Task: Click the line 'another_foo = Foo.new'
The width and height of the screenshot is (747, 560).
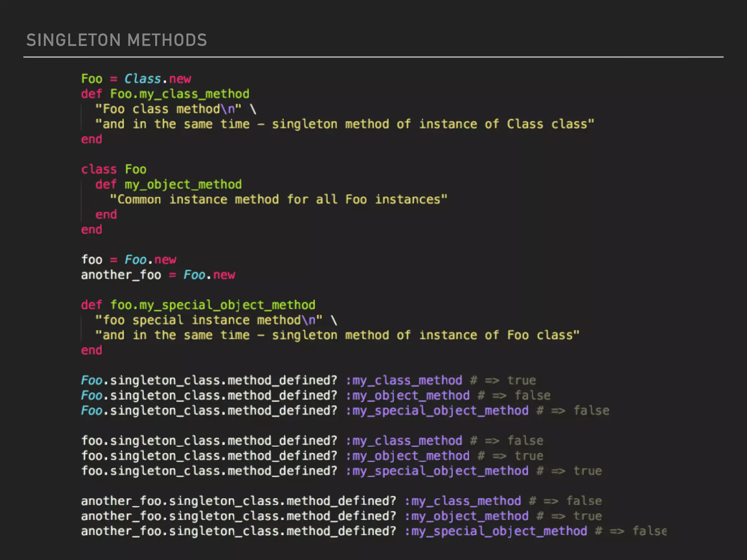Action: (158, 275)
